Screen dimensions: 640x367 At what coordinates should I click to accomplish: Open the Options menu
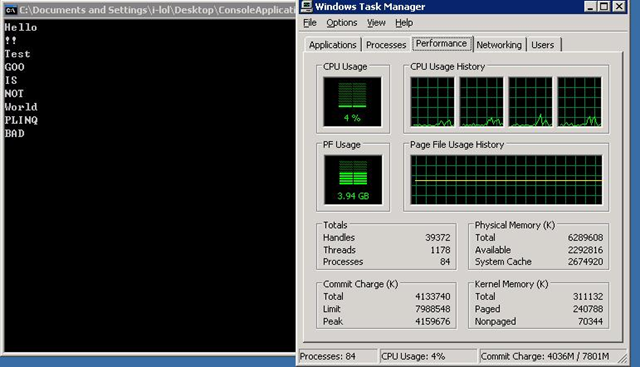coord(342,23)
